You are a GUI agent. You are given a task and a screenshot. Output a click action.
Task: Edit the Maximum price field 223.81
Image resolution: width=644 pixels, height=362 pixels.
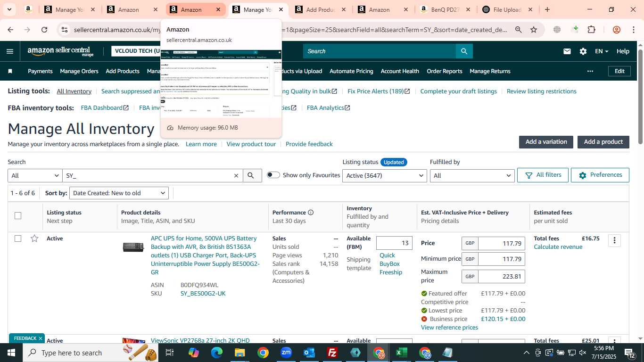point(501,277)
